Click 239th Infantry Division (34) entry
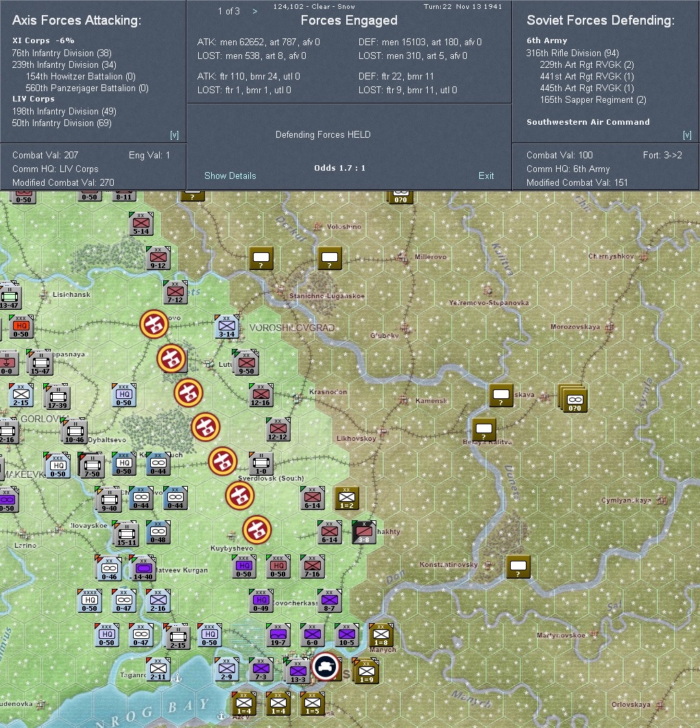The image size is (700, 728). (64, 64)
